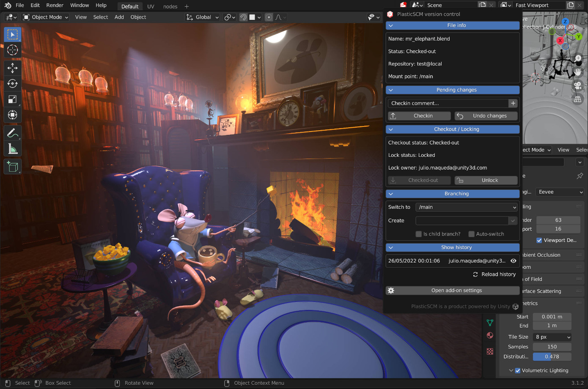Screen dimensions: 588x389
Task: Switch to the nodes workspace tab
Action: pos(170,6)
